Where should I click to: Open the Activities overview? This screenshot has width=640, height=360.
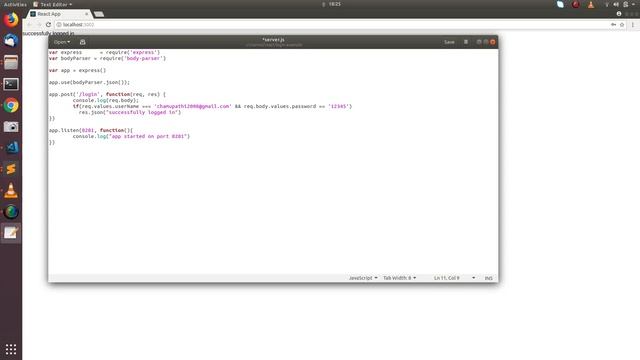click(15, 4)
